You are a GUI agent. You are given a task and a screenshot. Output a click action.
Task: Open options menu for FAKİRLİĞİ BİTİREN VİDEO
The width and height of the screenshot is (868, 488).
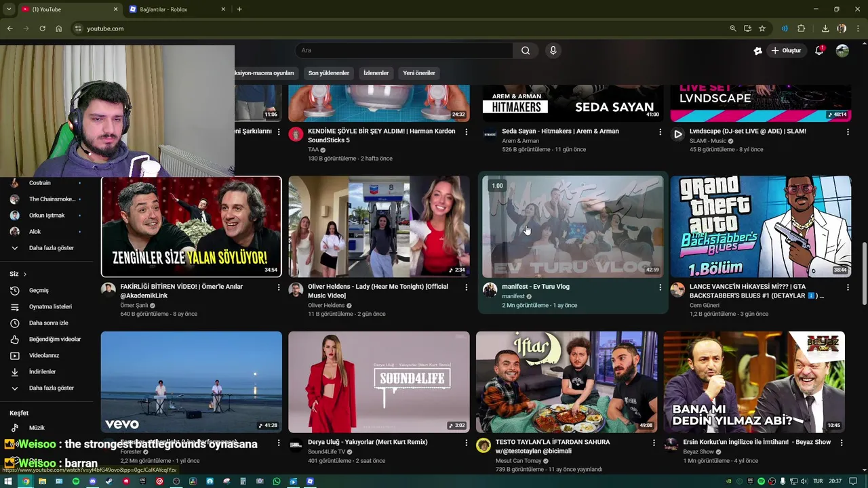[x=278, y=287]
